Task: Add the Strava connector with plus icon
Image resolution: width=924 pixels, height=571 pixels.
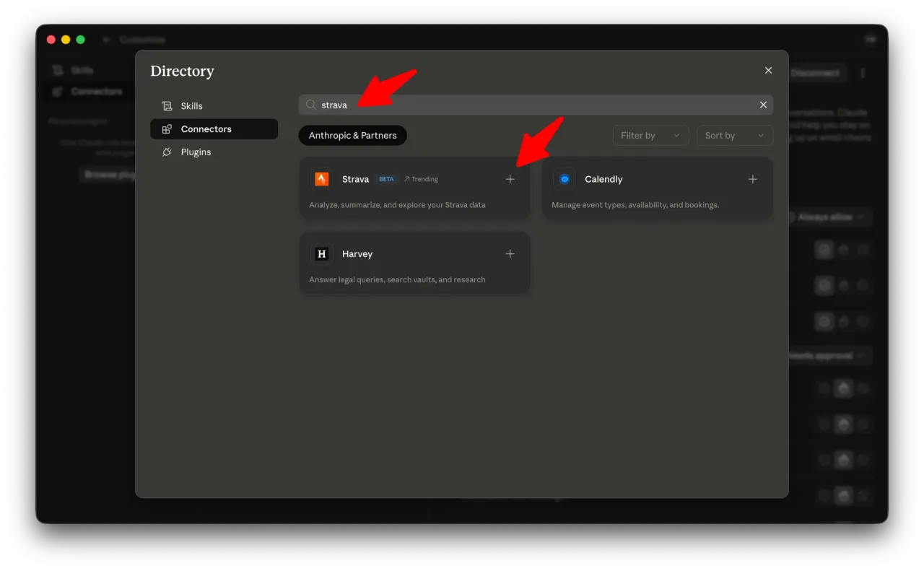Action: (x=510, y=179)
